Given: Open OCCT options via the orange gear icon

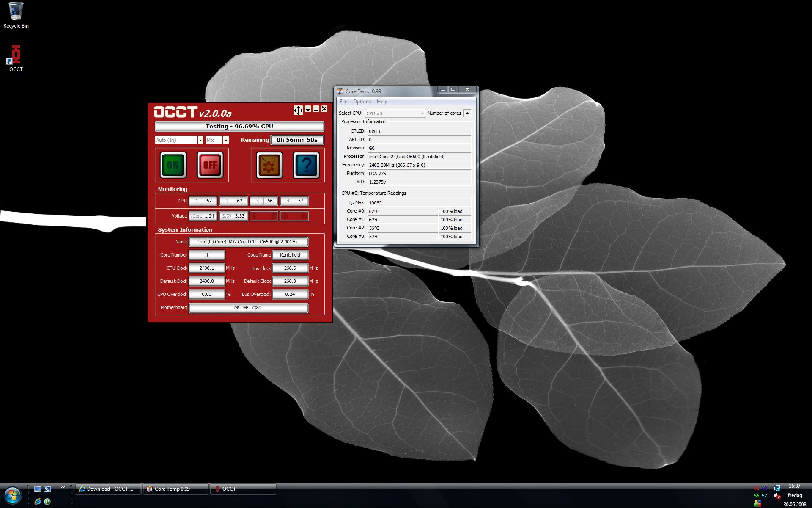Looking at the screenshot, I should pos(269,165).
